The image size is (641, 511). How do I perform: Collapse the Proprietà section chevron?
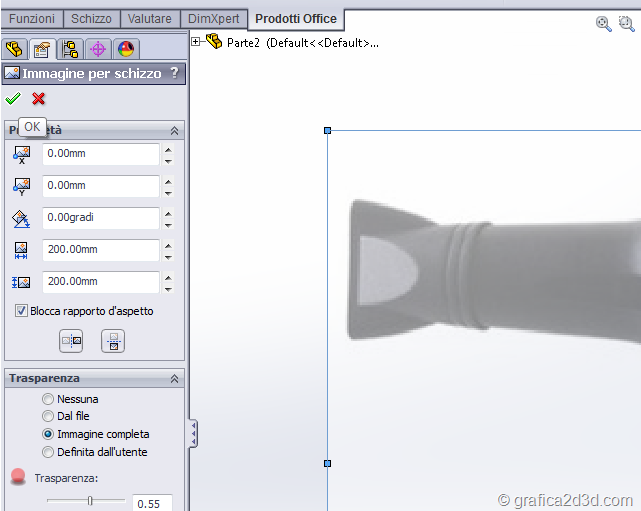[x=175, y=131]
